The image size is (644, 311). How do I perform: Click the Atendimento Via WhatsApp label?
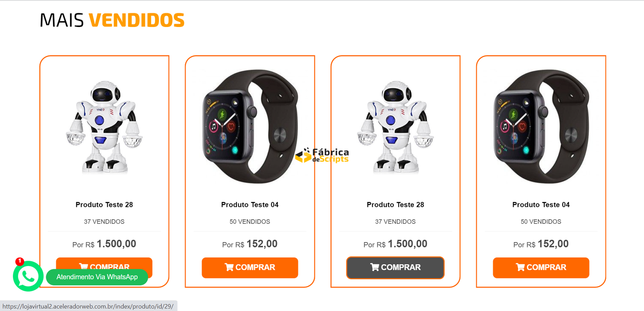pyautogui.click(x=97, y=277)
